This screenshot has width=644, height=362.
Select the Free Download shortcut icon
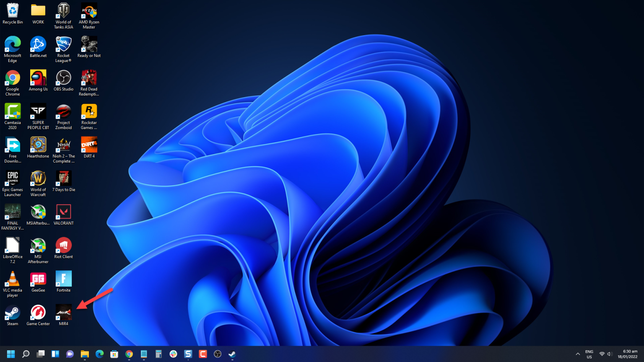tap(13, 150)
